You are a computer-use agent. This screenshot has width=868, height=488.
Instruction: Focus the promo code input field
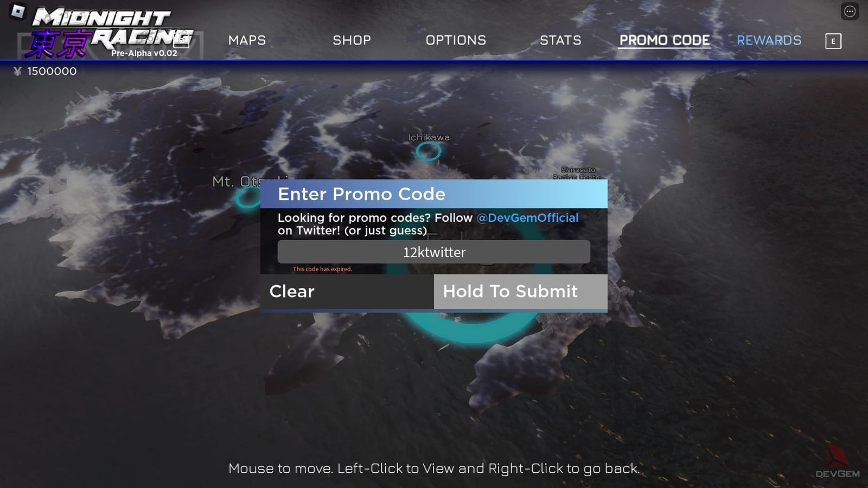click(x=434, y=252)
